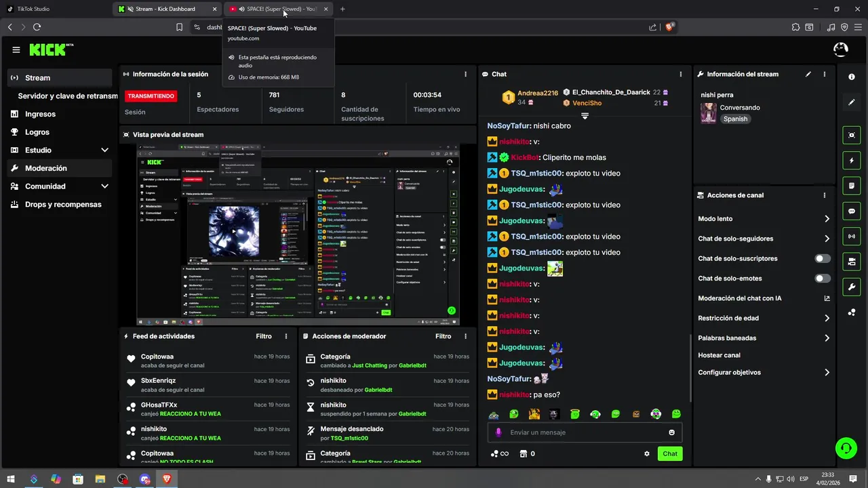Click the Kick logo
The width and height of the screenshot is (868, 488).
click(x=52, y=49)
